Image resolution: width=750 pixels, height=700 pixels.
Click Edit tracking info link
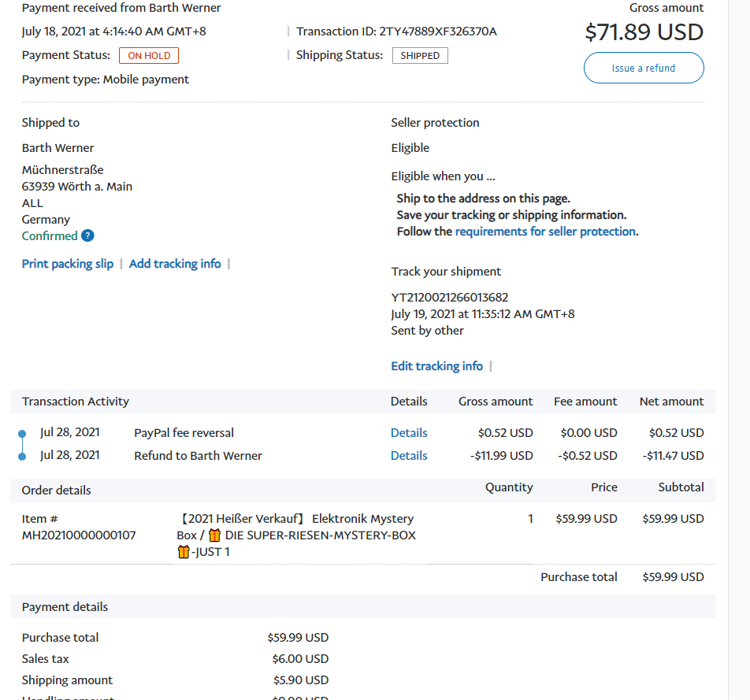coord(436,366)
